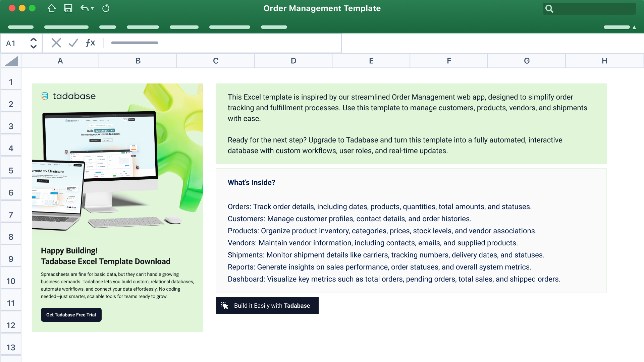The width and height of the screenshot is (644, 362).
Task: Click the Get Tadabase Free Trial button
Action: pyautogui.click(x=71, y=315)
